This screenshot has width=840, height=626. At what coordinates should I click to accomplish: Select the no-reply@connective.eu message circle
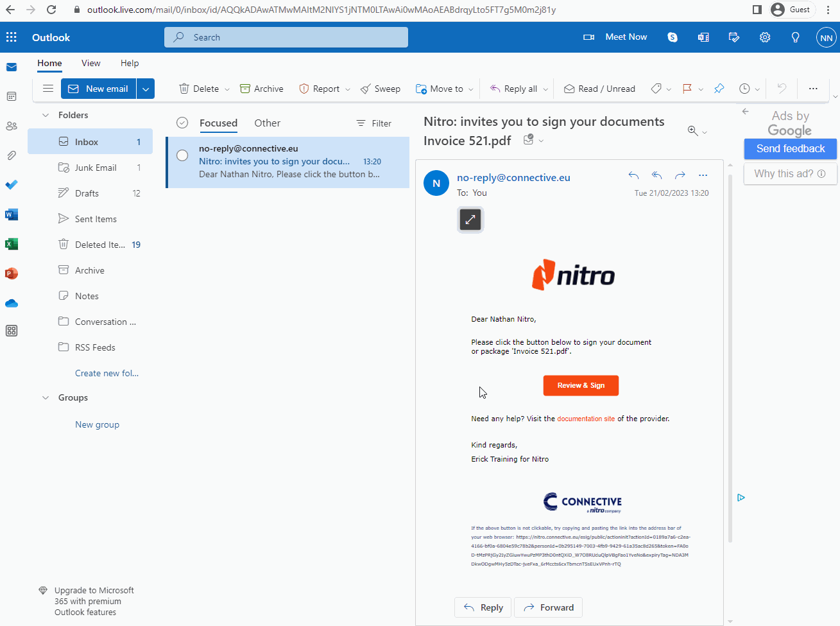click(182, 155)
